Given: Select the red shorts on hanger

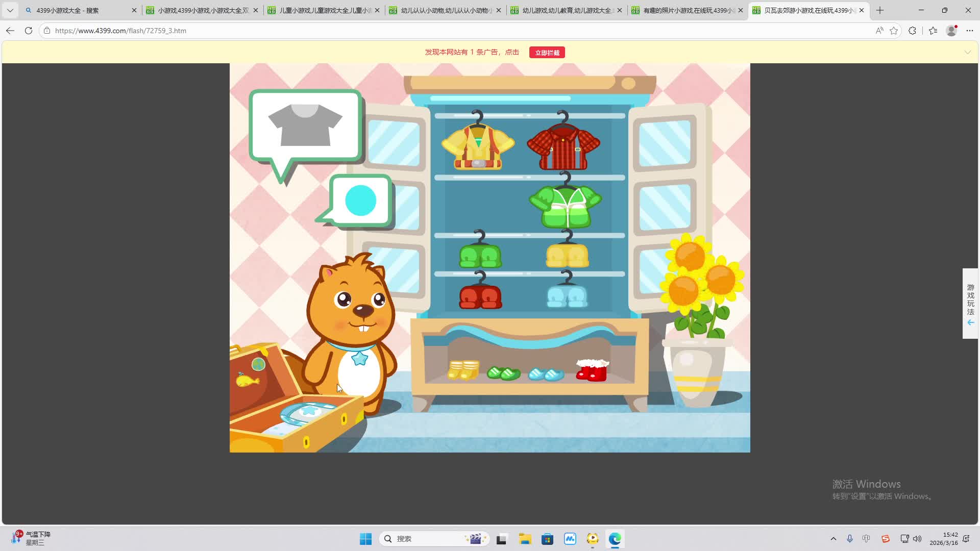Looking at the screenshot, I should [480, 297].
